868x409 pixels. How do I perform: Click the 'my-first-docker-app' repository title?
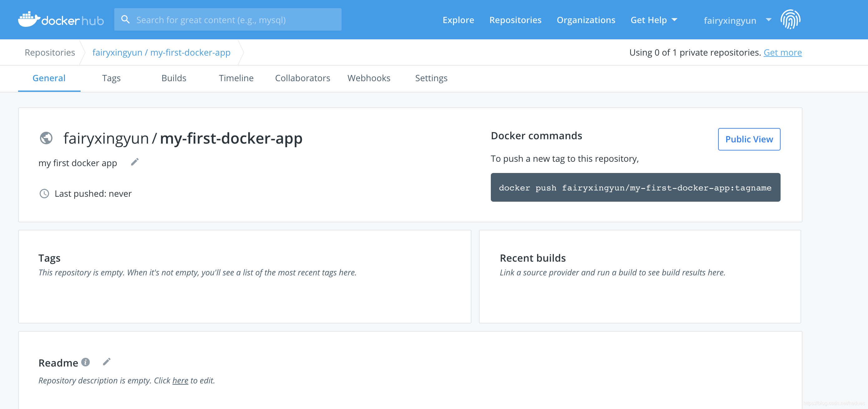[x=231, y=139]
